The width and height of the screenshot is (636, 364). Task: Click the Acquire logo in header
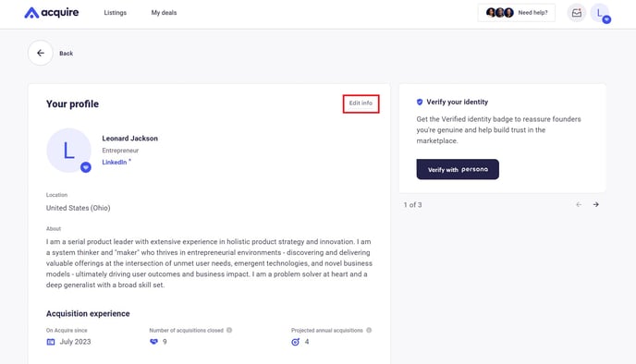(x=52, y=13)
